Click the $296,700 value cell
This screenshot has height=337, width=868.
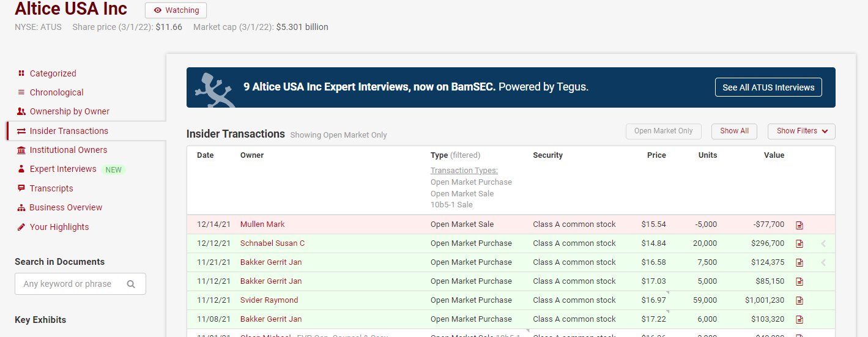768,243
